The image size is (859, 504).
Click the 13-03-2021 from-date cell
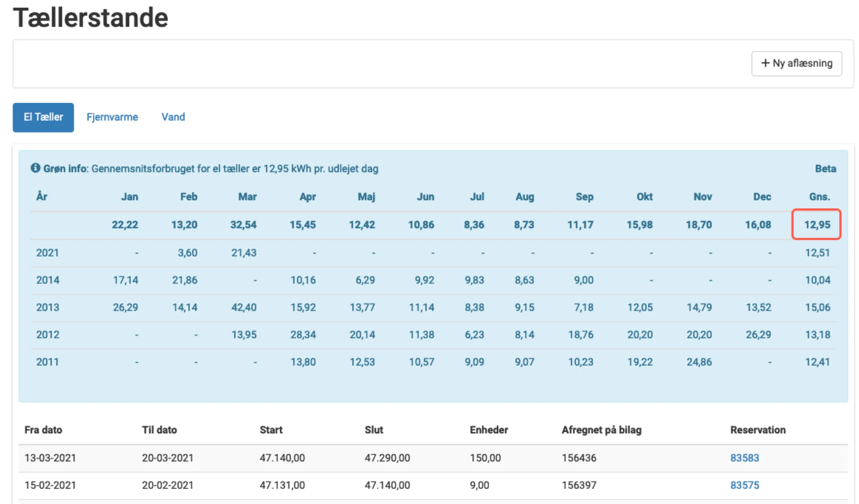point(50,458)
